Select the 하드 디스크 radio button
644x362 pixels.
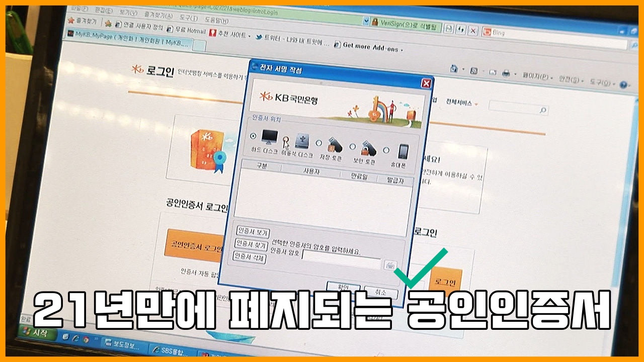[253, 136]
